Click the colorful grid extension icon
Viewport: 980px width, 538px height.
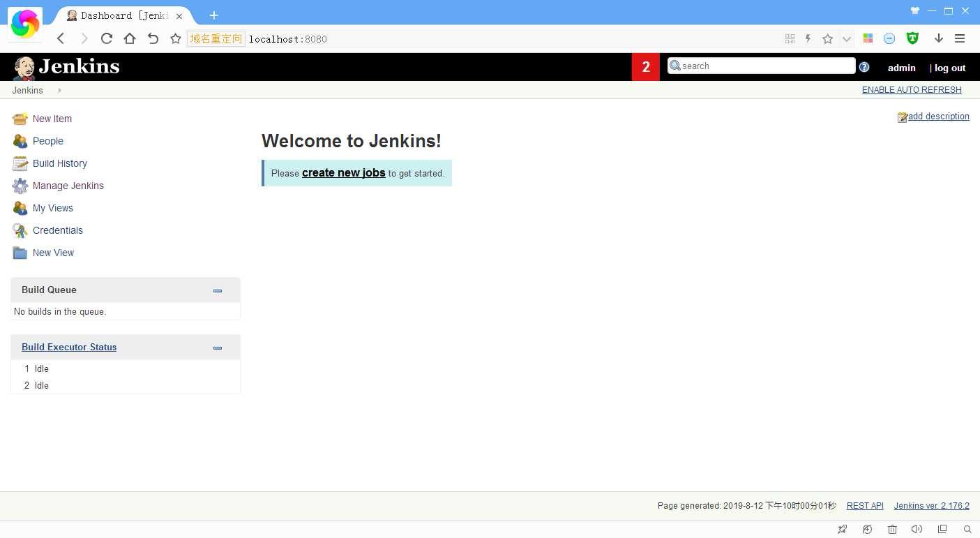tap(868, 39)
